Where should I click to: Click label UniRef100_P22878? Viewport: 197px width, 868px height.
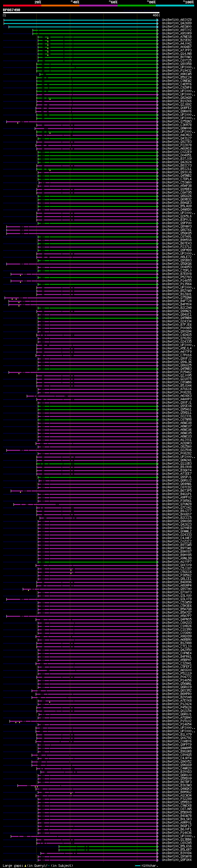pos(177,145)
